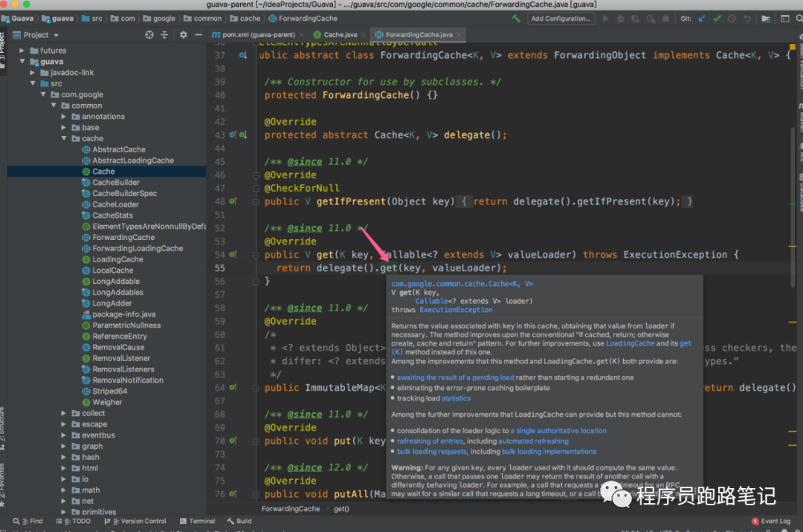
Task: Switch to the Cache.java tab
Action: [x=339, y=35]
